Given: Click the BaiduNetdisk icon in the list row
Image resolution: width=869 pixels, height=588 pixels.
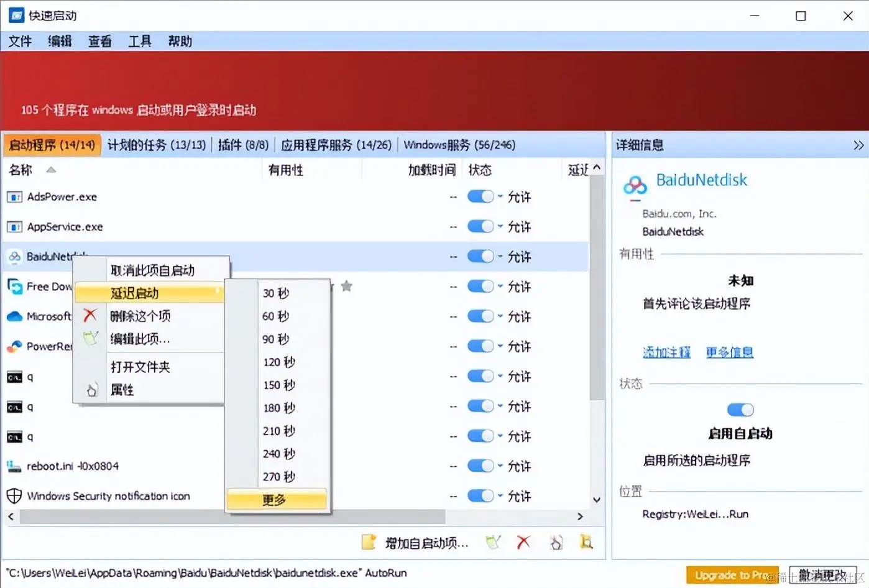Looking at the screenshot, I should tap(14, 257).
